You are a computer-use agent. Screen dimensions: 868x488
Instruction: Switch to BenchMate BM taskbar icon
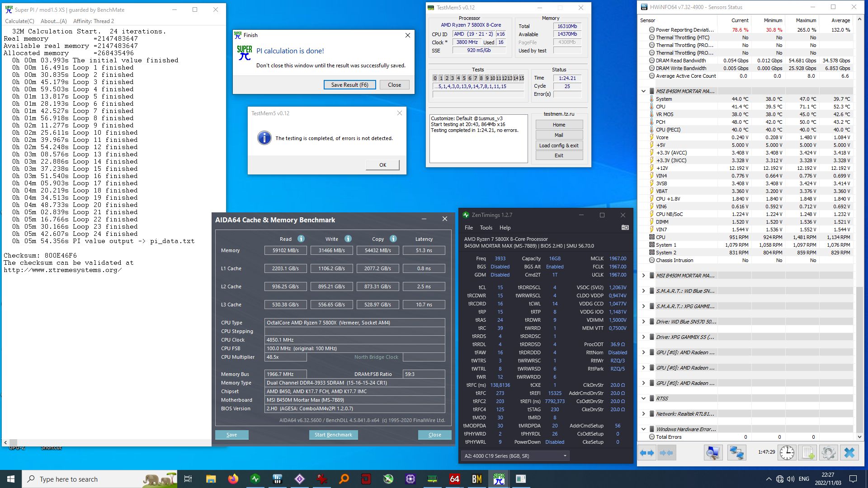[x=476, y=479]
